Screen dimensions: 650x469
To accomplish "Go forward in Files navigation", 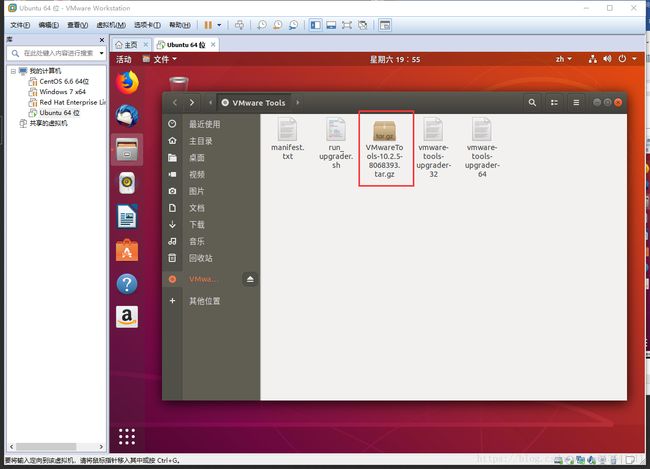I will click(x=192, y=102).
